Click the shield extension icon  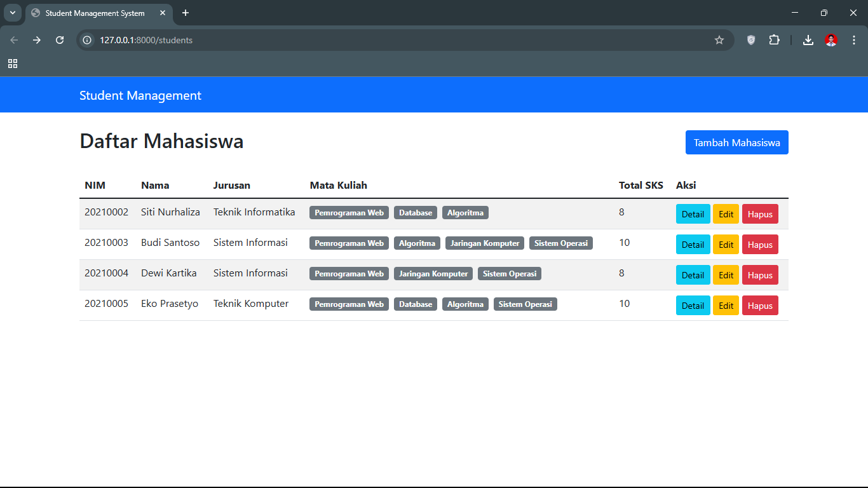751,40
